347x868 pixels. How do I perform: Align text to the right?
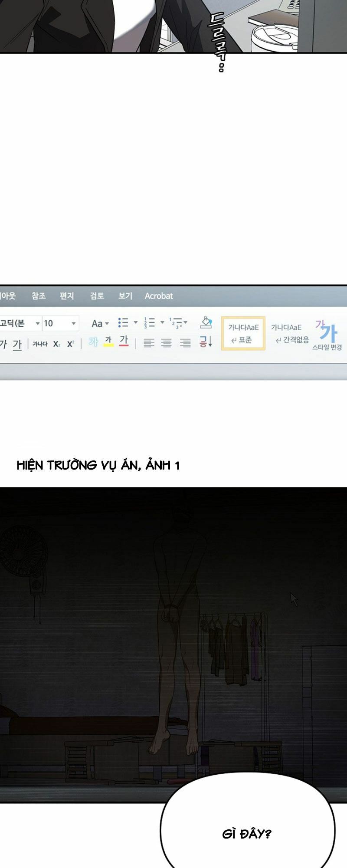click(185, 343)
